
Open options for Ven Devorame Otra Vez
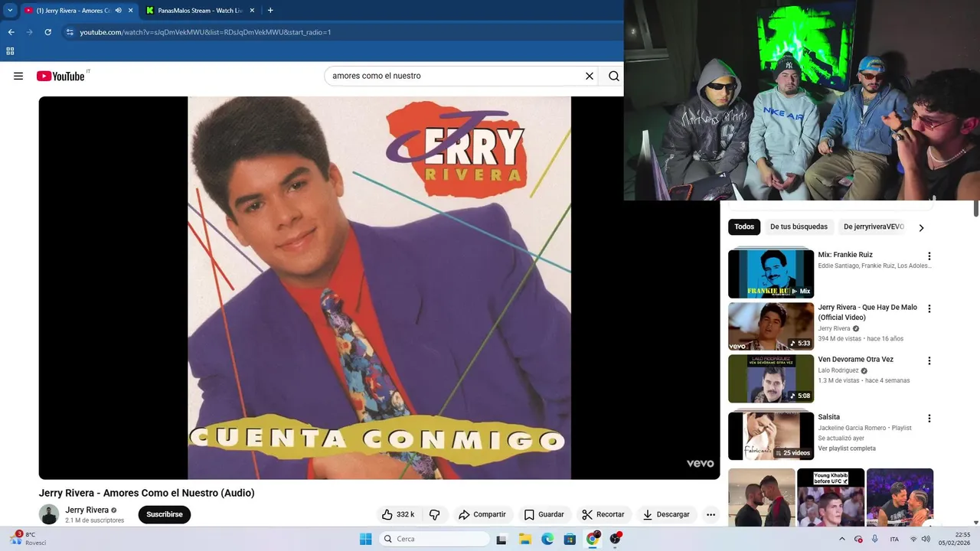point(929,360)
